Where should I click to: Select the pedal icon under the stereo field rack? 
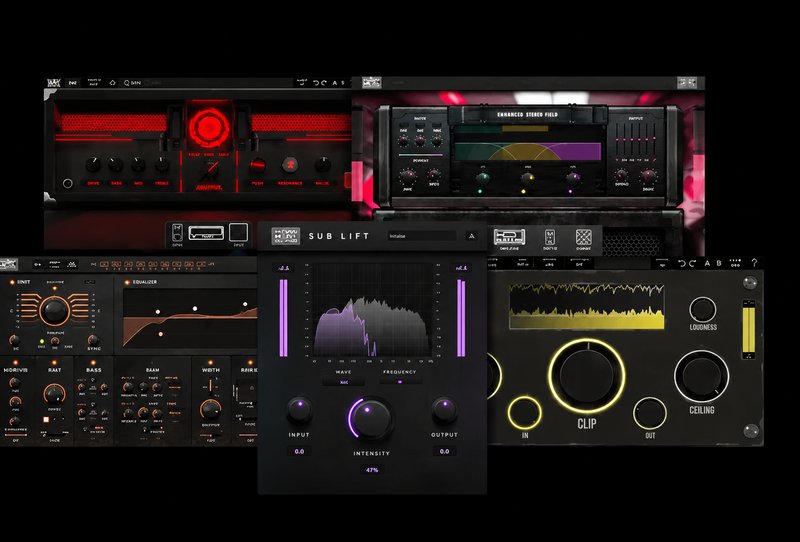(x=550, y=238)
